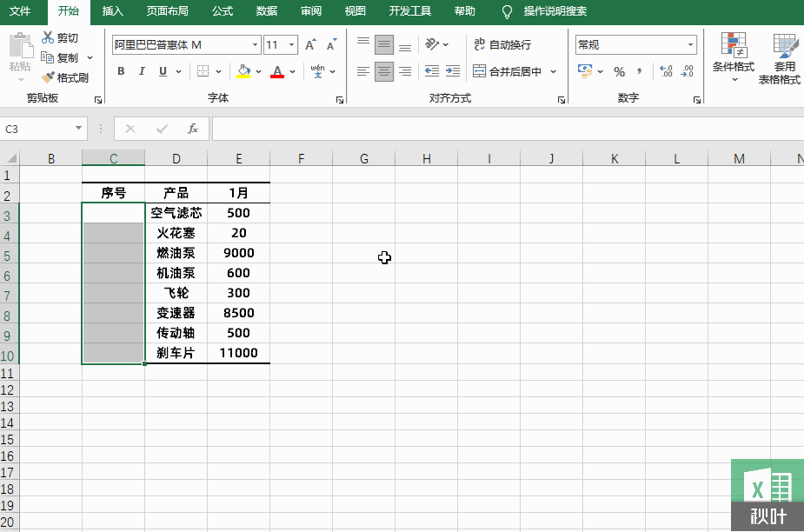Toggle align text left
804x532 pixels.
[363, 71]
